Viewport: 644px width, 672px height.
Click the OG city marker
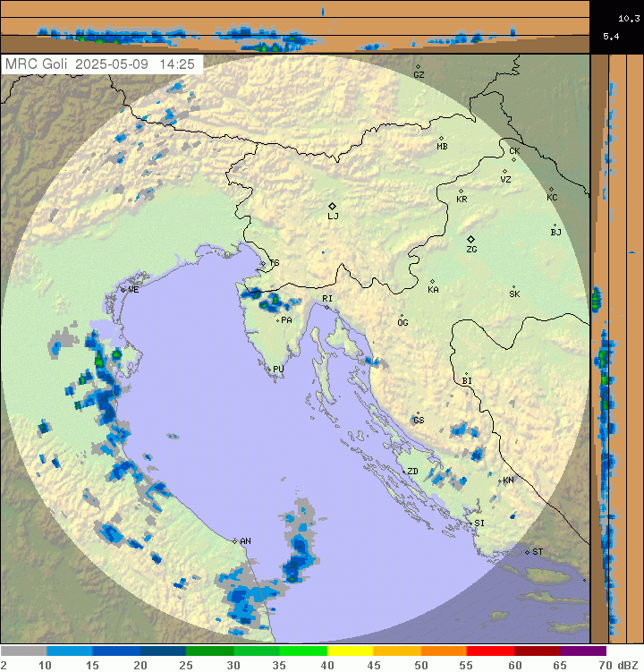tap(402, 316)
